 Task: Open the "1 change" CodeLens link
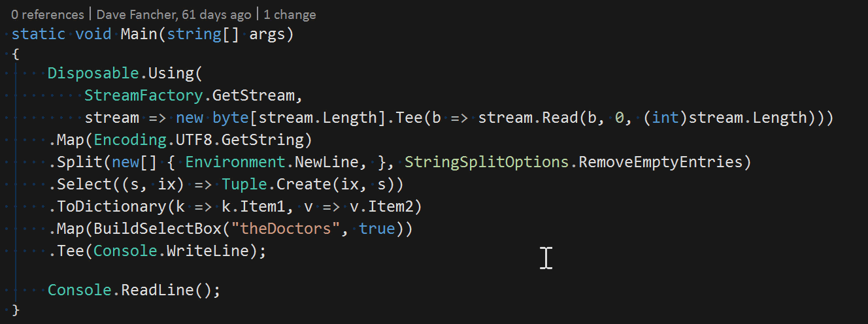coord(290,14)
